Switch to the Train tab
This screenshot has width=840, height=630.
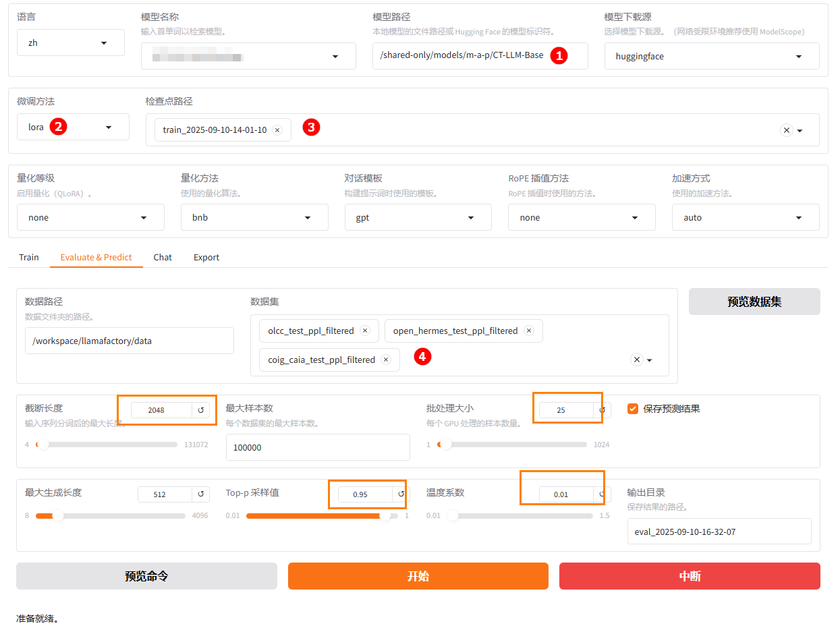coord(29,257)
